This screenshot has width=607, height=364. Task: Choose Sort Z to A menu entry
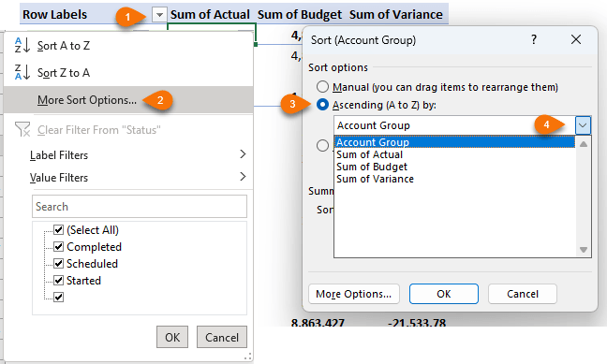pyautogui.click(x=64, y=73)
